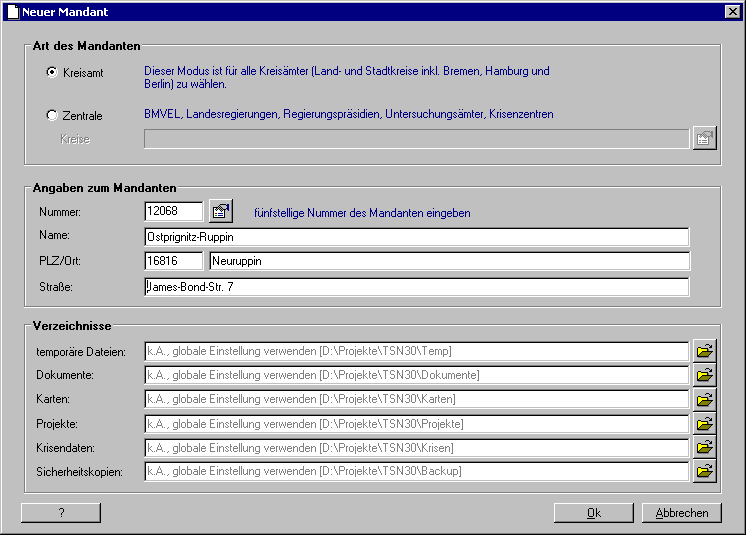Image resolution: width=746 pixels, height=535 pixels.
Task: Click the description 'BMVEL, Landesregierungen, Regierungspräsidien' text
Action: tap(349, 114)
